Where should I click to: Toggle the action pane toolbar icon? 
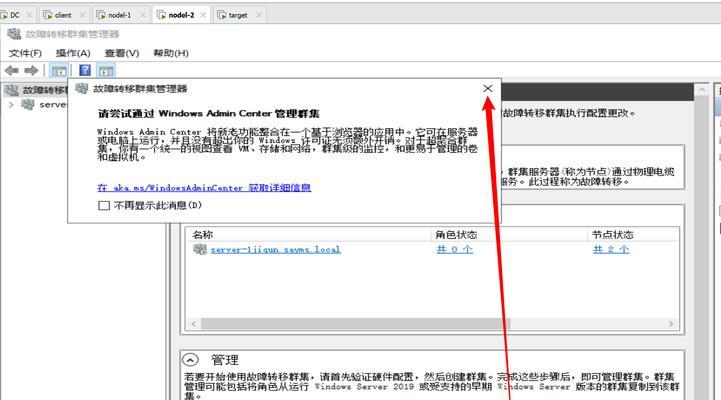pyautogui.click(x=106, y=71)
